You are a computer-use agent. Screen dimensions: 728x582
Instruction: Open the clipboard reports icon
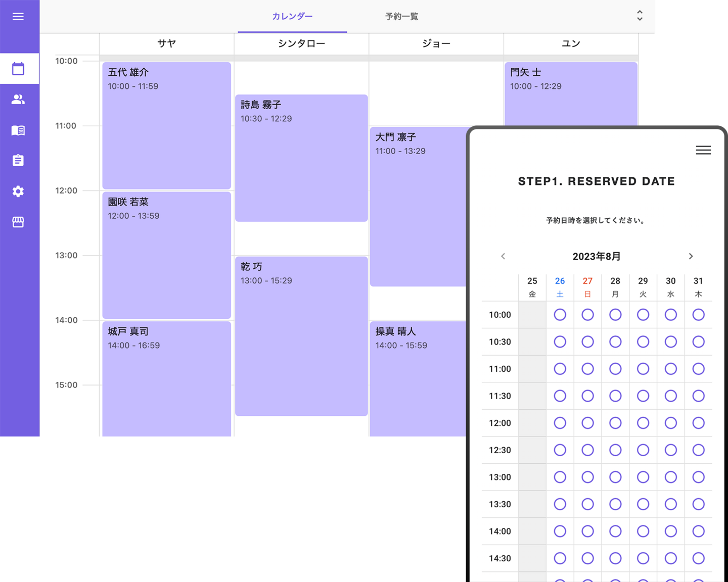18,161
